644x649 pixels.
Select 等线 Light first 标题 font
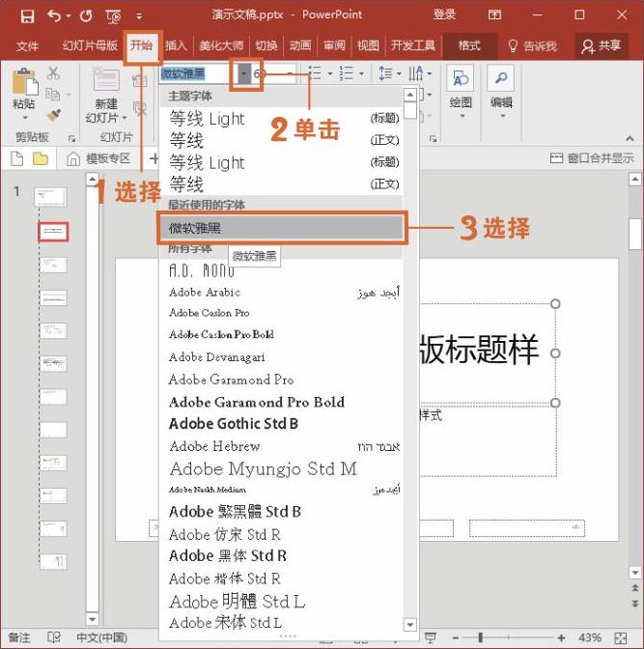pyautogui.click(x=281, y=119)
